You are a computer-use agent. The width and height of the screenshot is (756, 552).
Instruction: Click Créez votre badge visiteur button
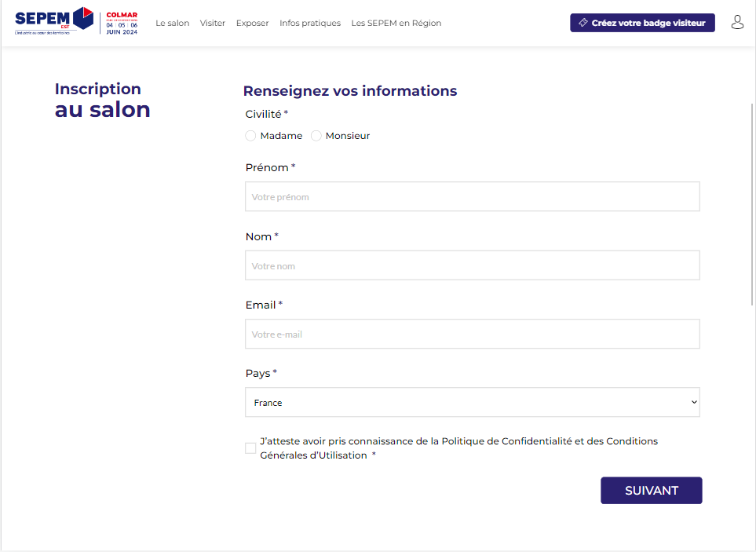pos(642,23)
